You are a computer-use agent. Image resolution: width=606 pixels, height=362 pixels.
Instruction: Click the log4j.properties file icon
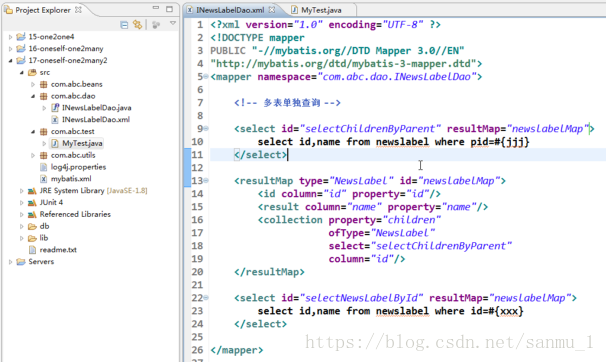coord(44,167)
